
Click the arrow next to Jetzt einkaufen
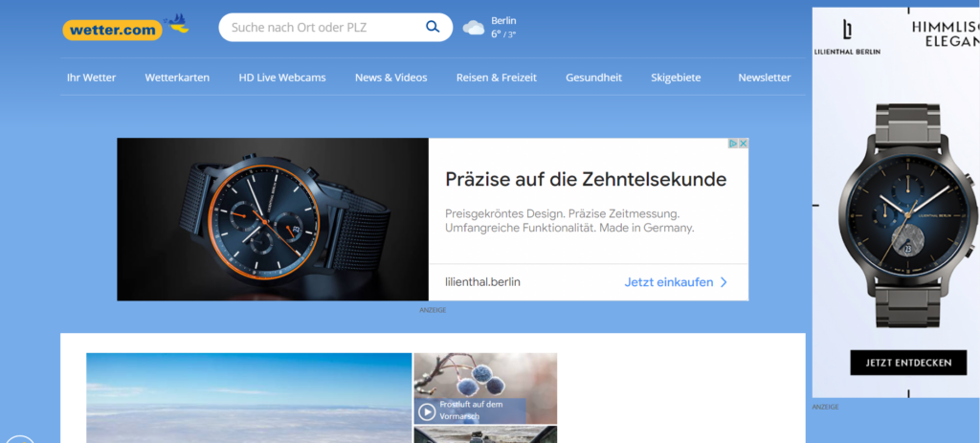click(x=724, y=282)
